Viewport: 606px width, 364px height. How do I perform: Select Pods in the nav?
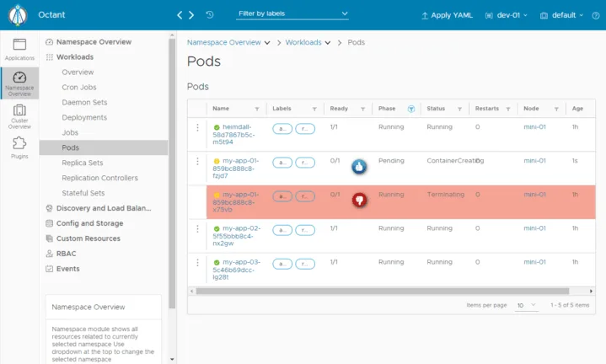[104, 147]
